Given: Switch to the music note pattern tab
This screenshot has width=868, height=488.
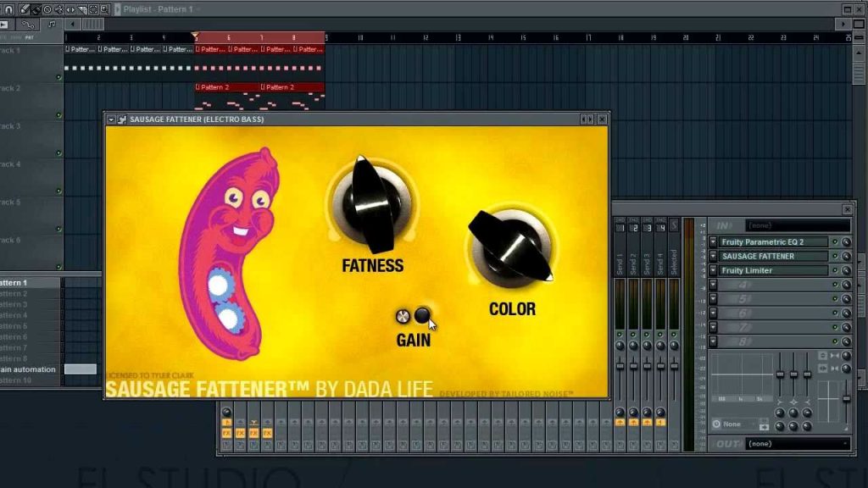Looking at the screenshot, I should pos(52,25).
